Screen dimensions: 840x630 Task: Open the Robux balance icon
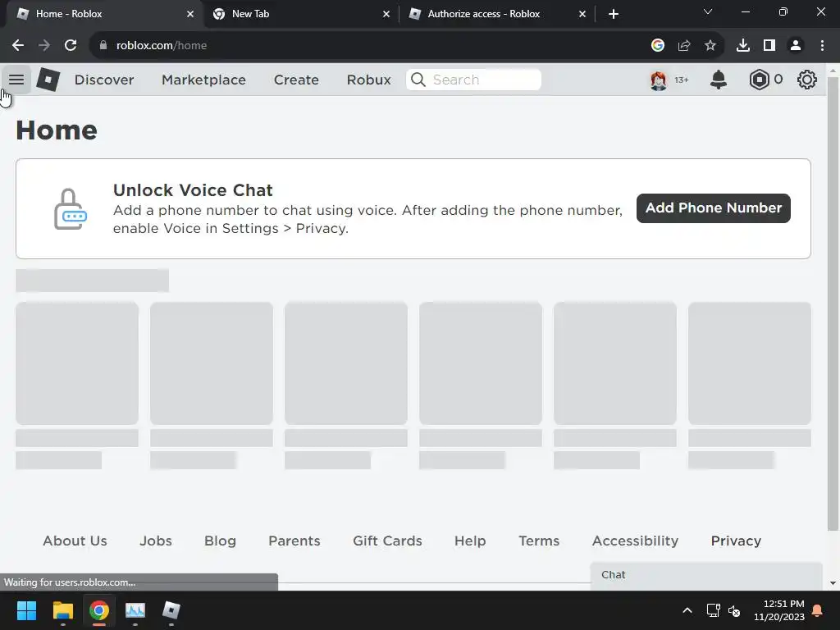tap(759, 80)
